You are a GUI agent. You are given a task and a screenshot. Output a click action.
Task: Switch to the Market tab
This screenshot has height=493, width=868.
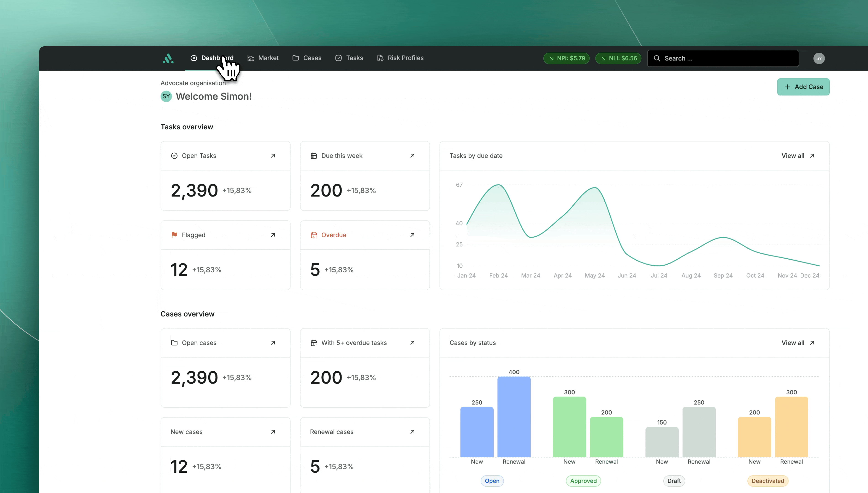pyautogui.click(x=263, y=58)
